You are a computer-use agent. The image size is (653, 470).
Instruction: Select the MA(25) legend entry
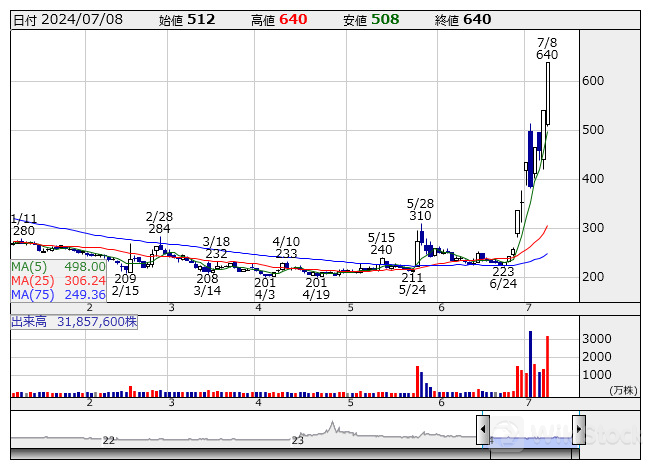(58, 281)
